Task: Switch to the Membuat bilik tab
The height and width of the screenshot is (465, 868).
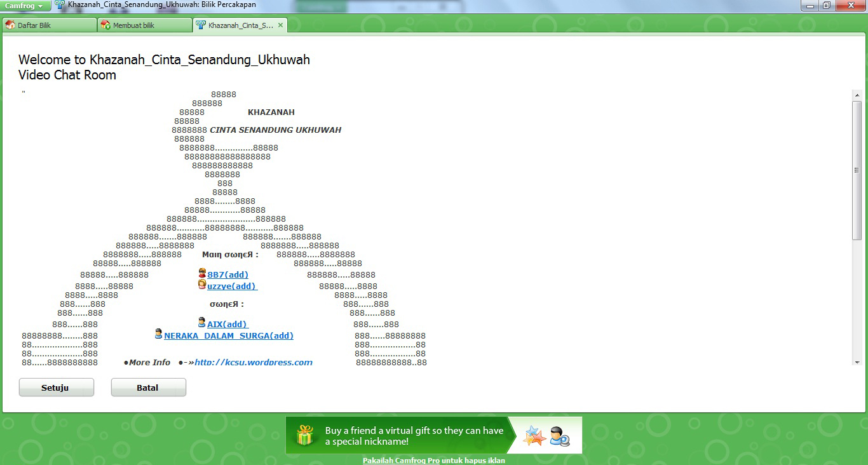Action: pyautogui.click(x=133, y=25)
